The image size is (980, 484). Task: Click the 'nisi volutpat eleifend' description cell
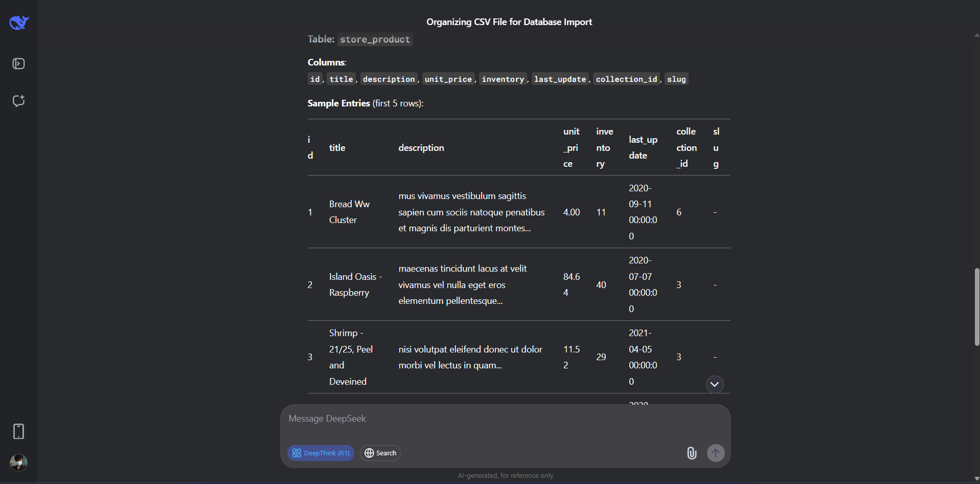point(470,357)
